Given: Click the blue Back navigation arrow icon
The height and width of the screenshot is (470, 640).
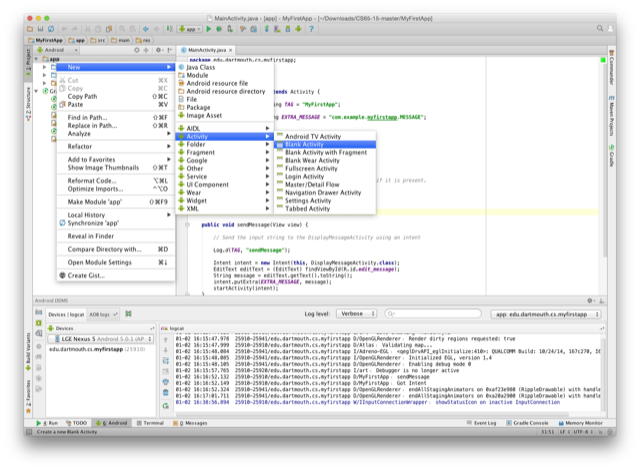Looking at the screenshot, I should [146, 29].
